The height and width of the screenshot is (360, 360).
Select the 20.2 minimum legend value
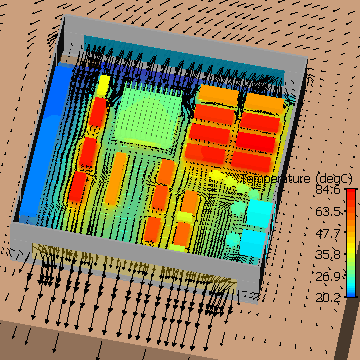(327, 298)
